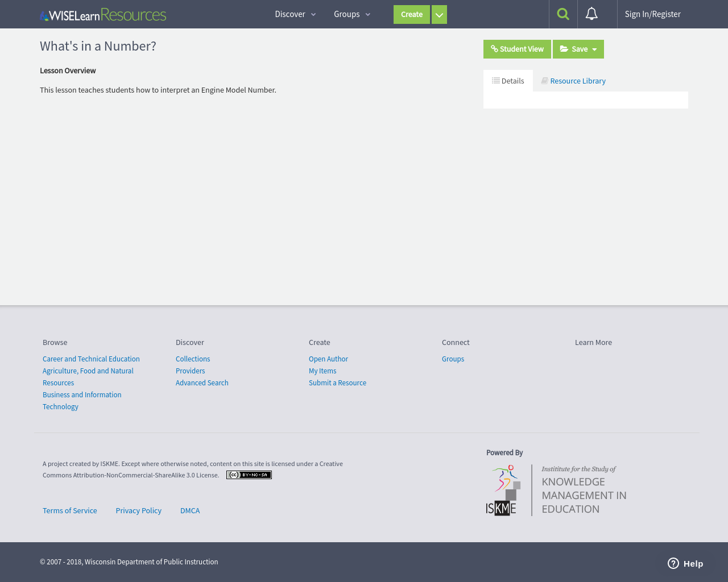Viewport: 728px width, 582px height.
Task: Select the Details tab
Action: (508, 81)
